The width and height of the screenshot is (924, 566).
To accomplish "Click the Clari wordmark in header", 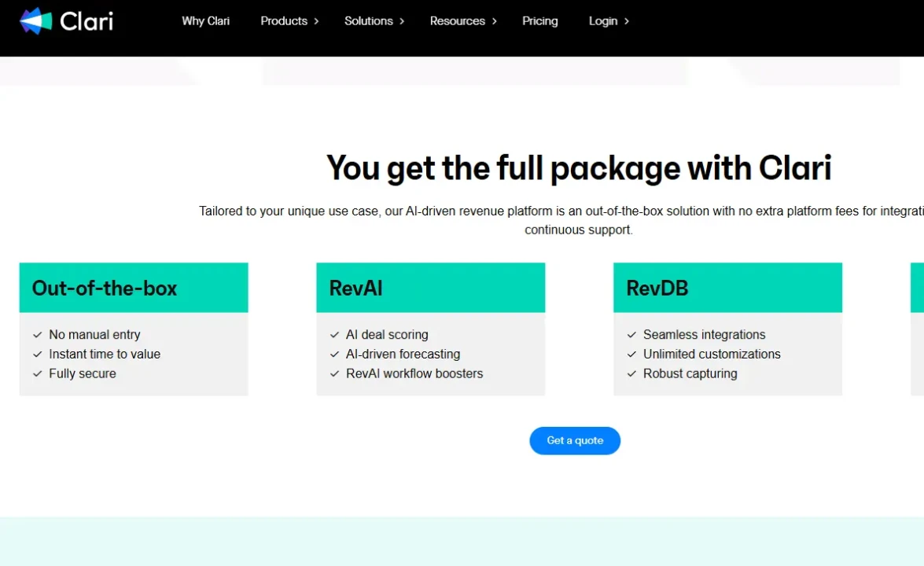I will point(87,21).
